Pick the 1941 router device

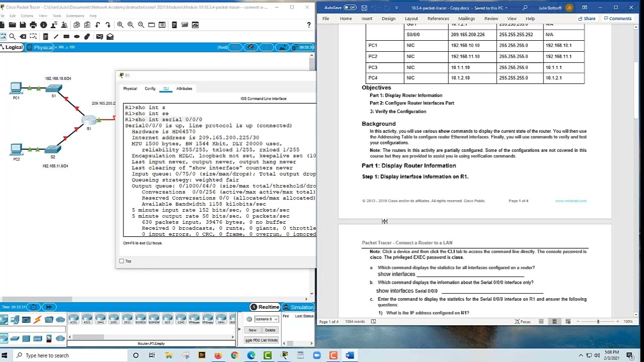101,318
